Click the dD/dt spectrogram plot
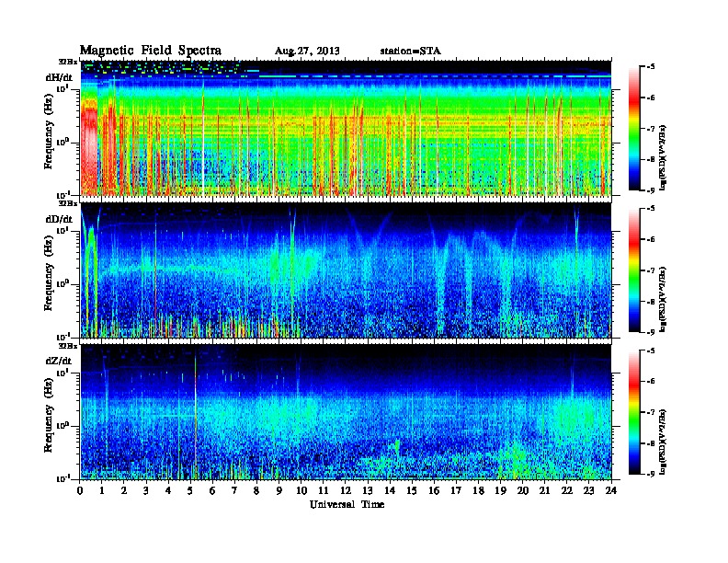Image resolution: width=728 pixels, height=563 pixels. pyautogui.click(x=346, y=270)
